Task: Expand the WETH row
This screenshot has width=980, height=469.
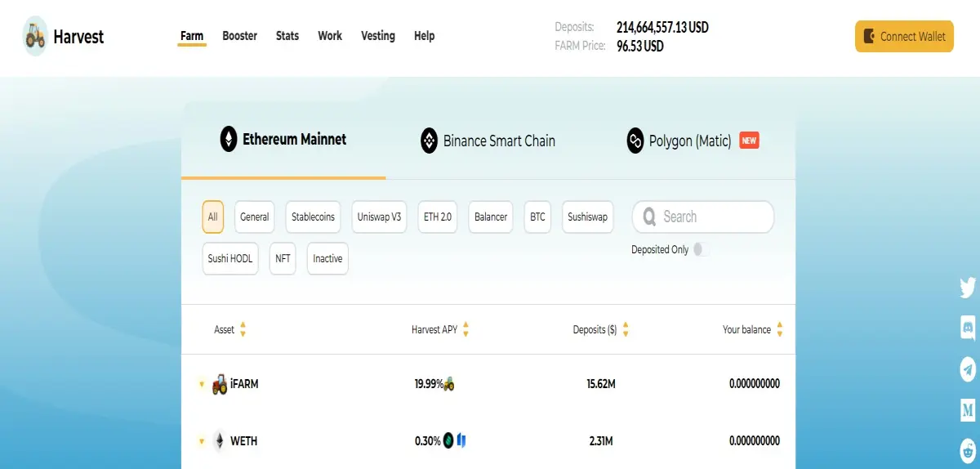Action: pos(202,441)
